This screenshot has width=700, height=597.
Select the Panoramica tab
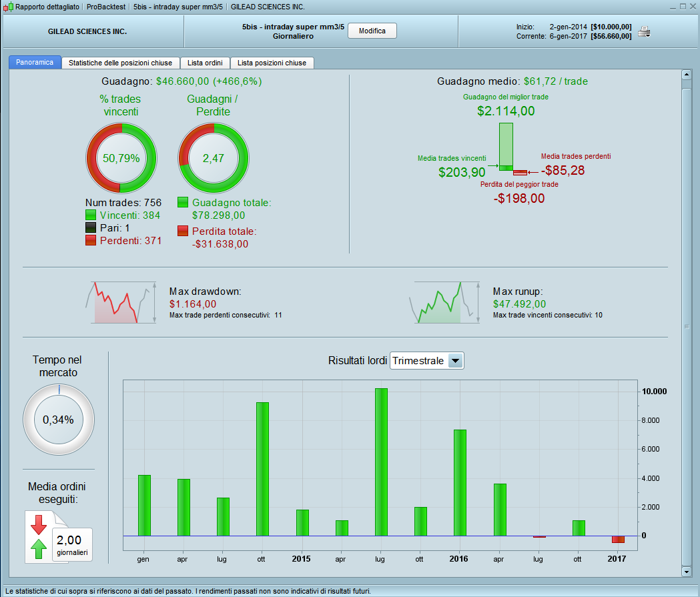pyautogui.click(x=35, y=63)
